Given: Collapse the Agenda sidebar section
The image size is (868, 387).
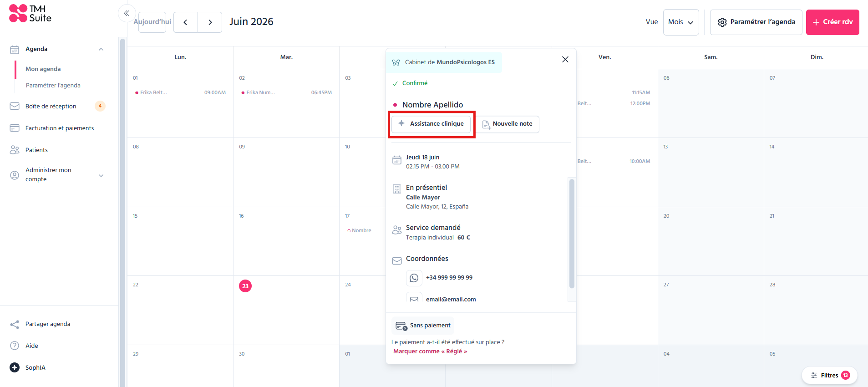Looking at the screenshot, I should click(x=101, y=49).
